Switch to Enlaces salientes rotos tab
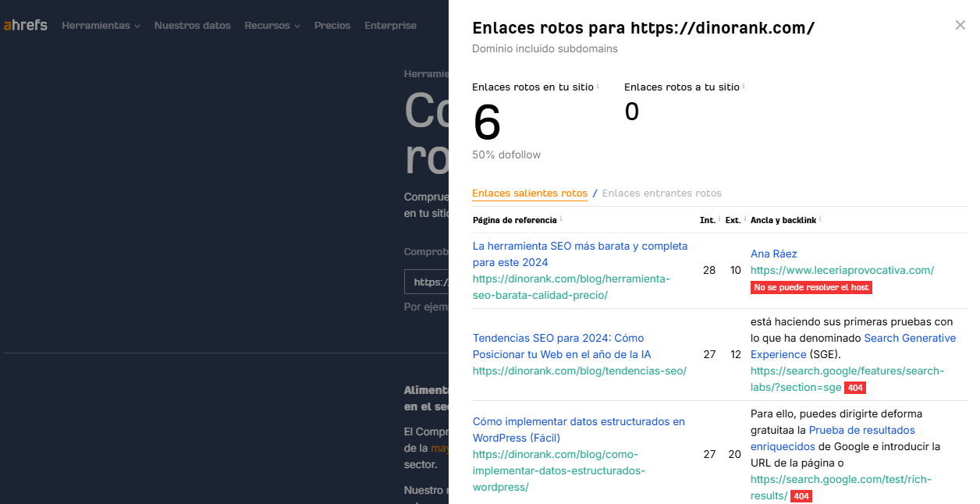This screenshot has height=504, width=980. pyautogui.click(x=530, y=193)
